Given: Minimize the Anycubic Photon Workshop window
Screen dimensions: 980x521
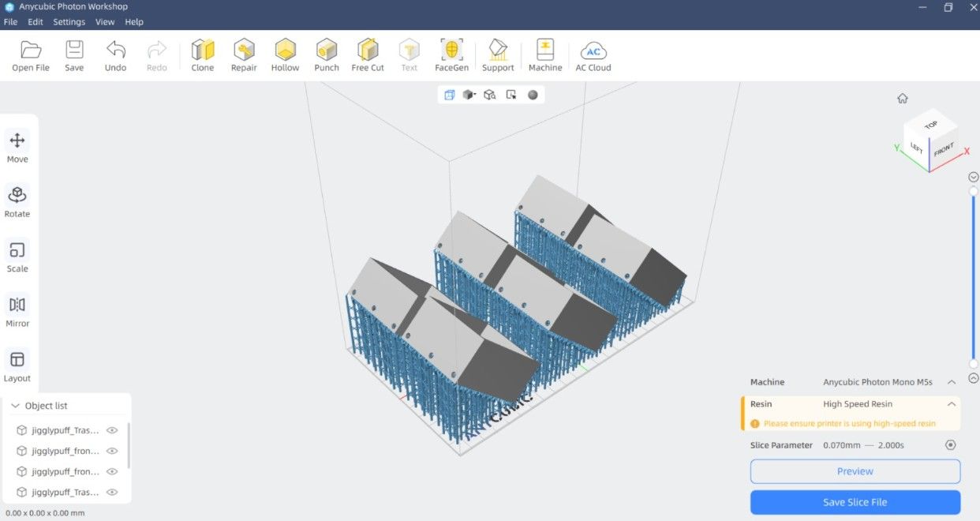Looking at the screenshot, I should [x=923, y=7].
